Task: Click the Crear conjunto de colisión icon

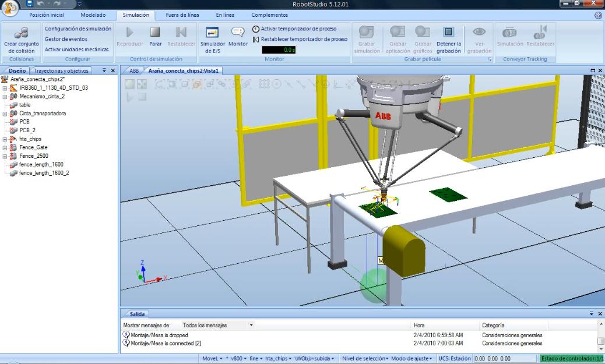Action: tap(21, 34)
